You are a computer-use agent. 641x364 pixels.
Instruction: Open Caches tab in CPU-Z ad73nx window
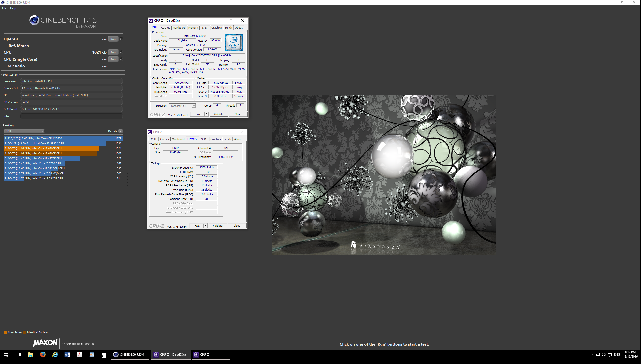[x=165, y=28]
